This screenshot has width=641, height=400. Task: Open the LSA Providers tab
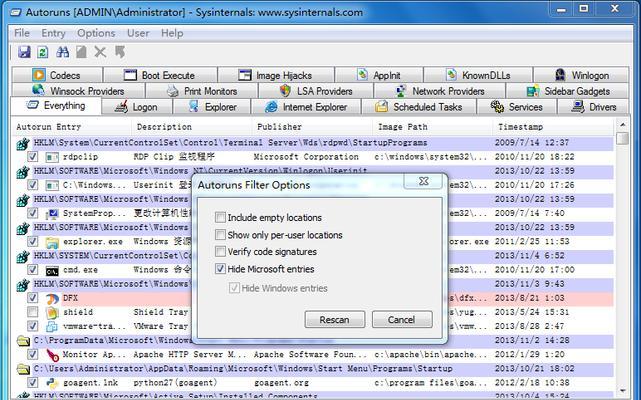[316, 91]
